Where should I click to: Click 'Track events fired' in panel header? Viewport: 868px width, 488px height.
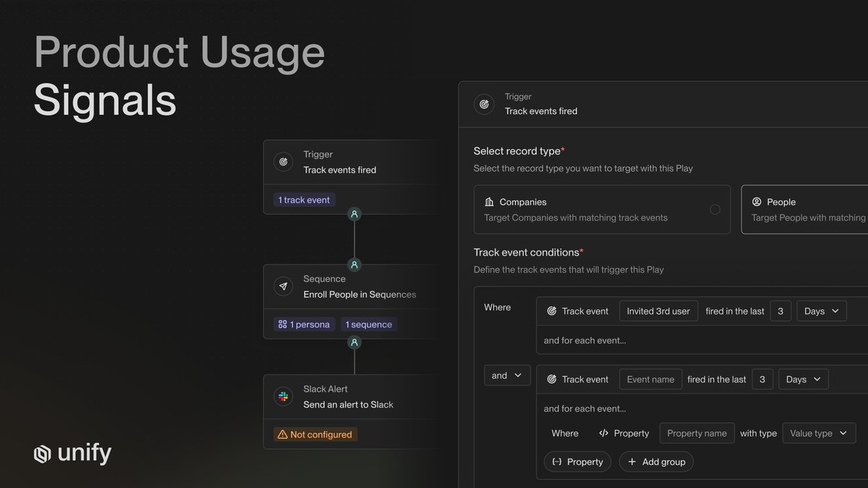click(541, 111)
